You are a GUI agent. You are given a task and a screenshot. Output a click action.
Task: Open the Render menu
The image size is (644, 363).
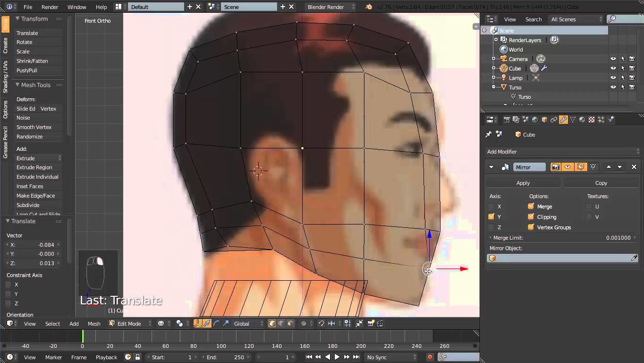[x=50, y=7]
